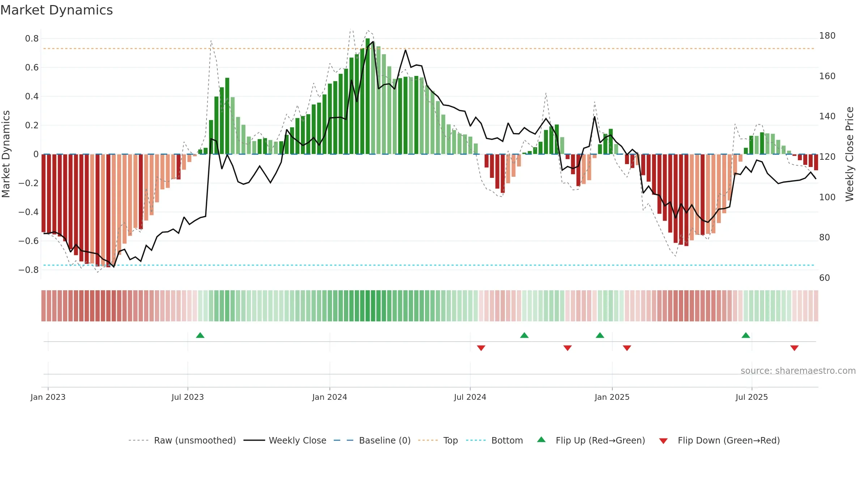The image size is (868, 488).
Task: Click red flip-down triangle just after Jan 2025
Action: [x=627, y=348]
